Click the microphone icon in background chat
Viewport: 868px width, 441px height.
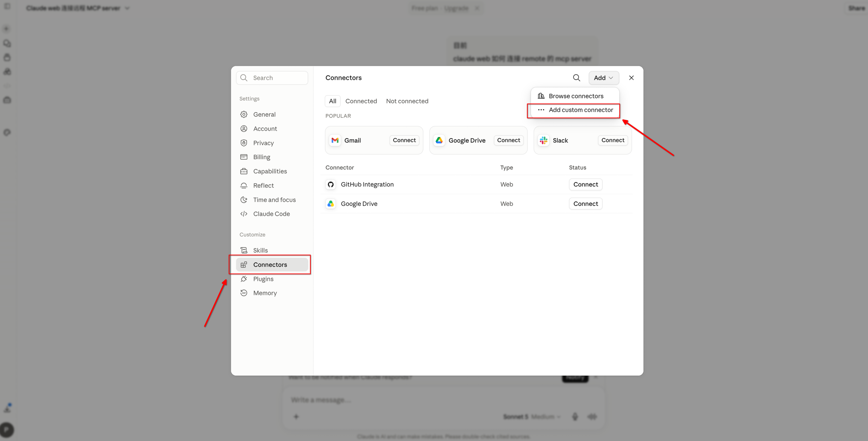[x=575, y=417]
